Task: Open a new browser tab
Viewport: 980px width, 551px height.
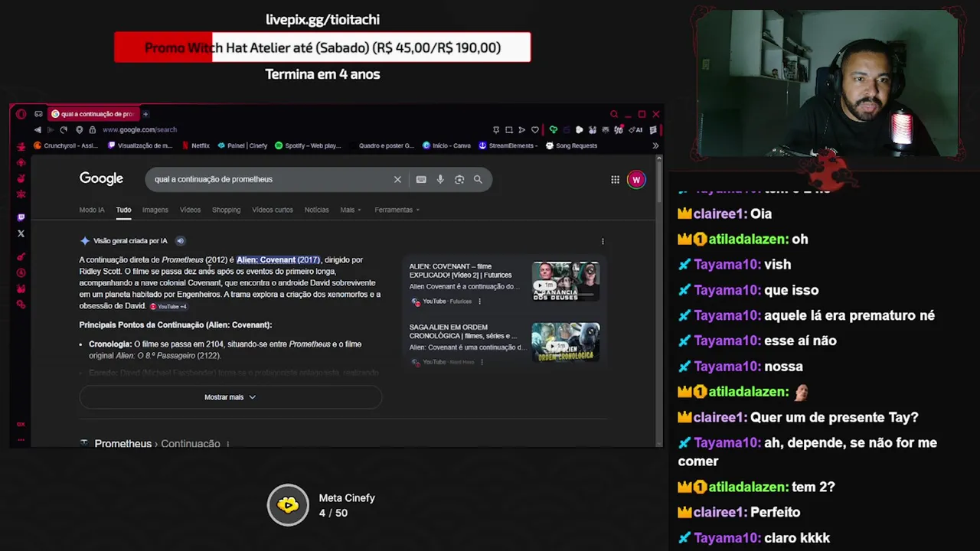Action: (x=145, y=114)
